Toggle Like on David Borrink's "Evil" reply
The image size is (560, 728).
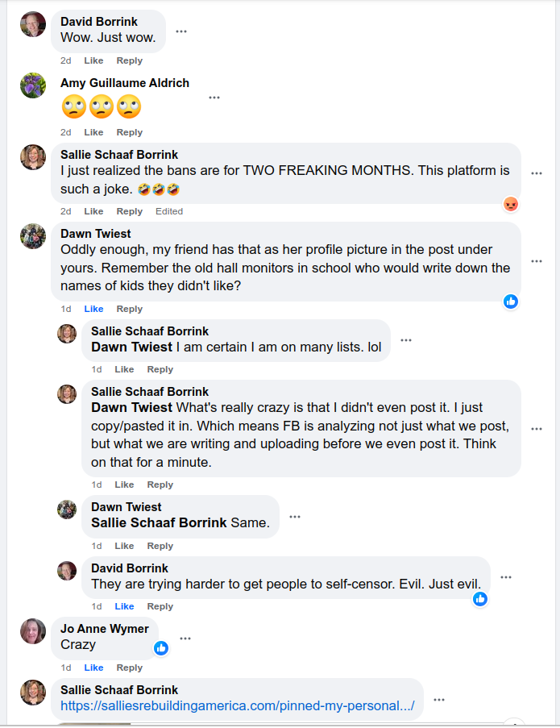124,606
